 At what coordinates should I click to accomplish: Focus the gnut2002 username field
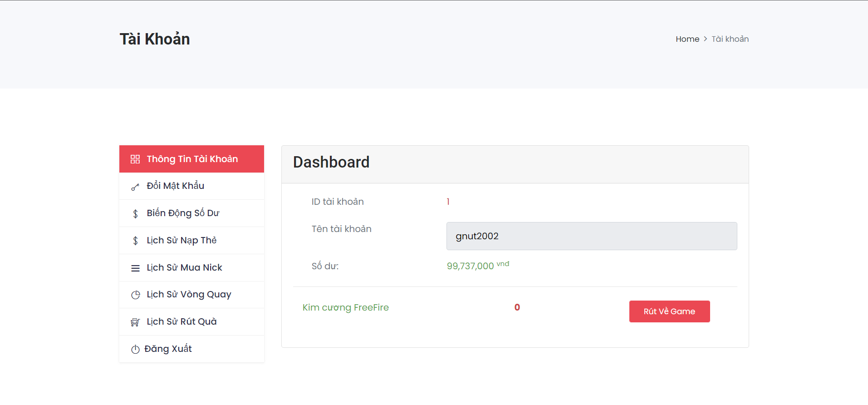[x=592, y=236]
